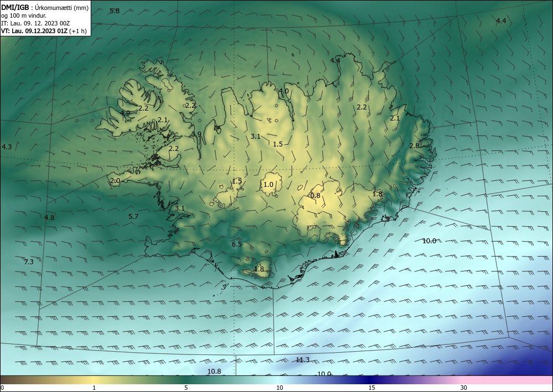Select the 0.8 value on the large glacier
Screen dimensions: 553x392
point(315,195)
